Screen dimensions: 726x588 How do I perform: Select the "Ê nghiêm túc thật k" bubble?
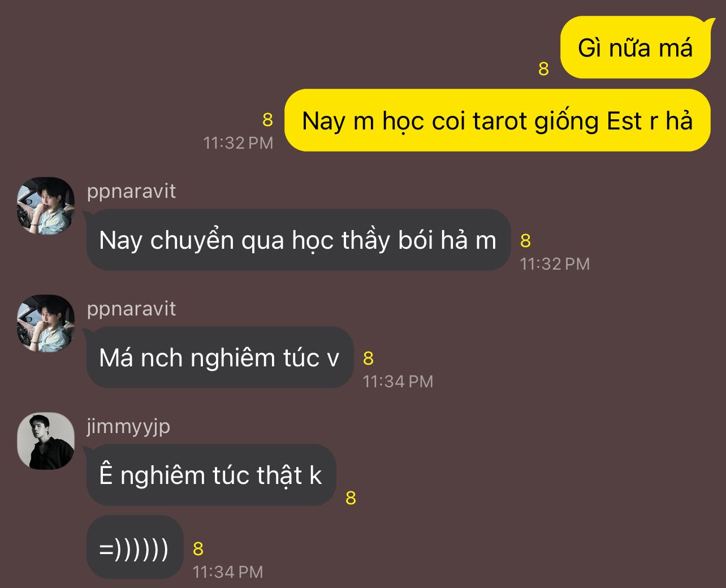(211, 475)
